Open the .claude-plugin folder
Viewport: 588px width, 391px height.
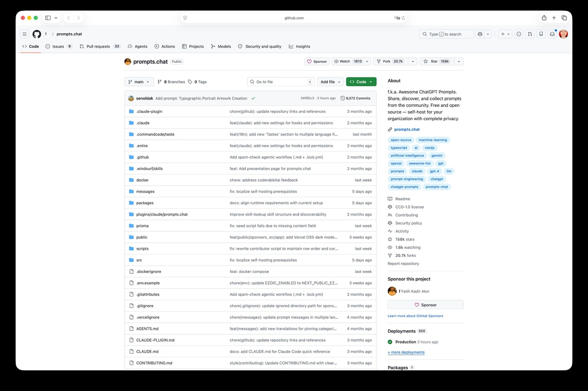tap(149, 111)
